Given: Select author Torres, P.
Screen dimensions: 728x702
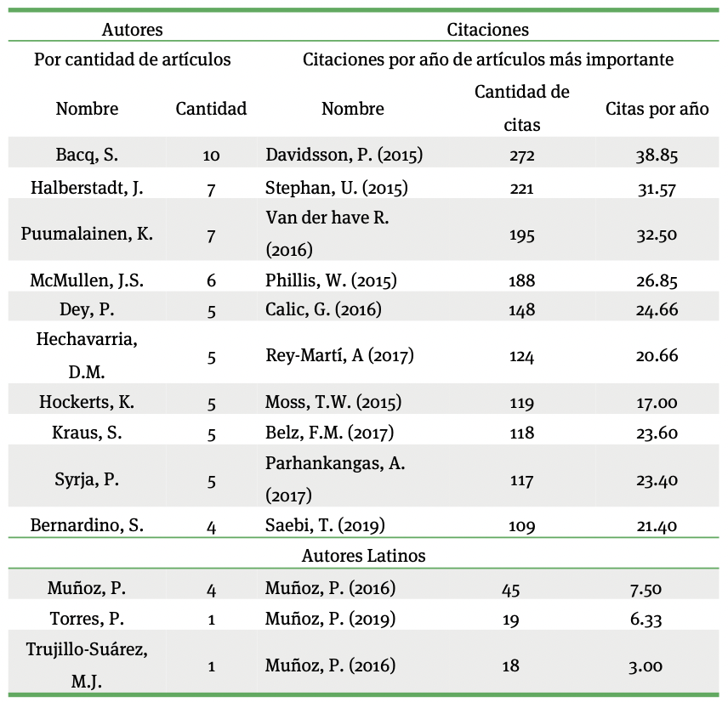Looking at the screenshot, I should pyautogui.click(x=87, y=620).
